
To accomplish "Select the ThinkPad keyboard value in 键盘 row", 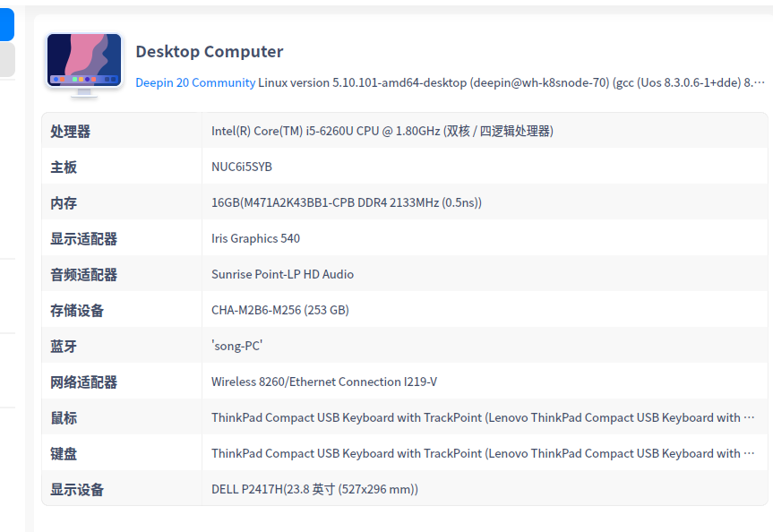I will (x=483, y=453).
